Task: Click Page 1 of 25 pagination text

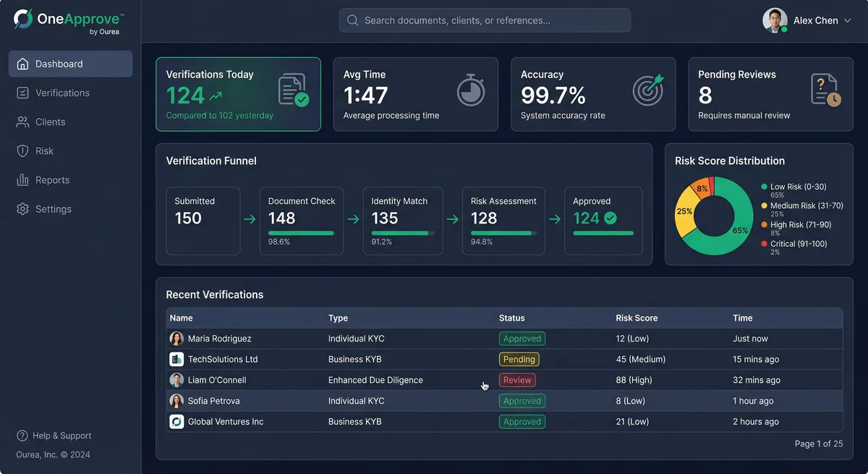Action: click(x=819, y=444)
